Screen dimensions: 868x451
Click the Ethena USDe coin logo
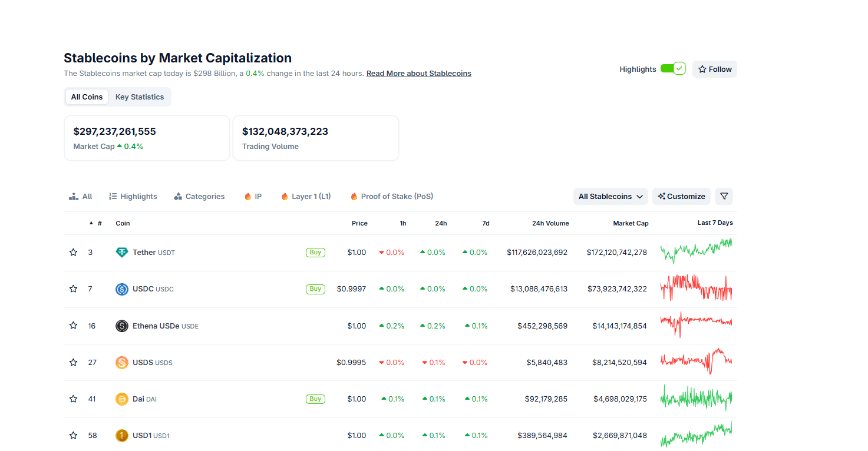pos(122,326)
